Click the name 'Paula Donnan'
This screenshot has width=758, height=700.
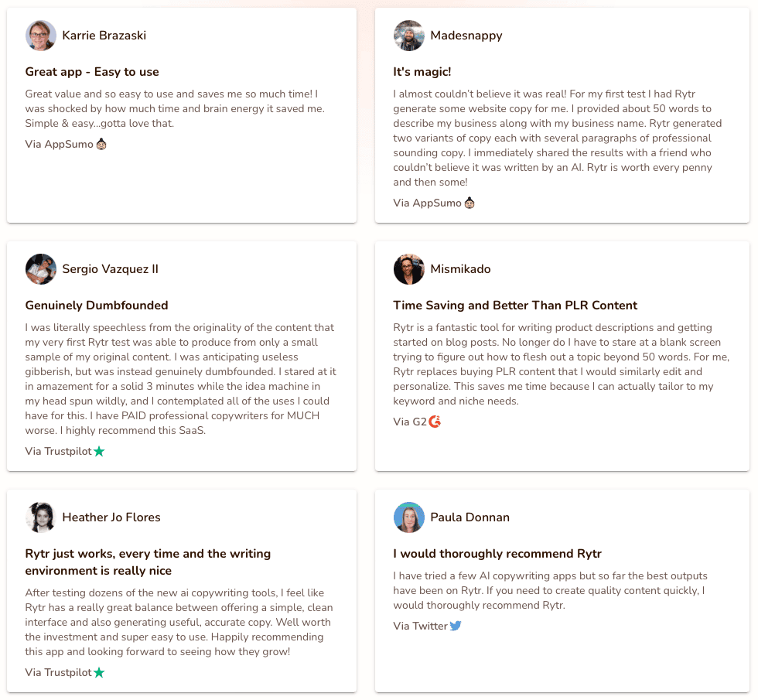[470, 517]
